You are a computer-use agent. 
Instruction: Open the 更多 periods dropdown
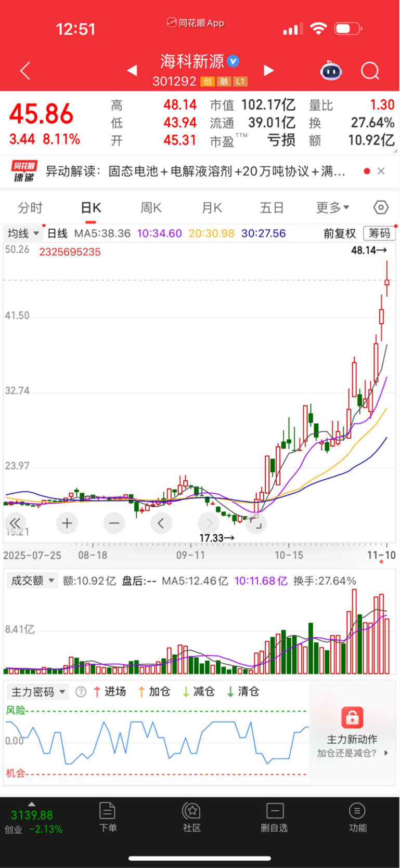pos(333,208)
